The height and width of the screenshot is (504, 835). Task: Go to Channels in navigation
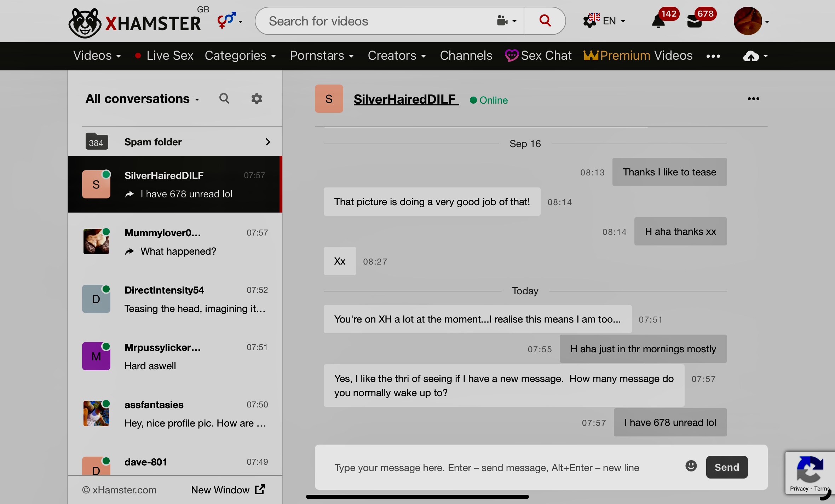click(x=466, y=56)
